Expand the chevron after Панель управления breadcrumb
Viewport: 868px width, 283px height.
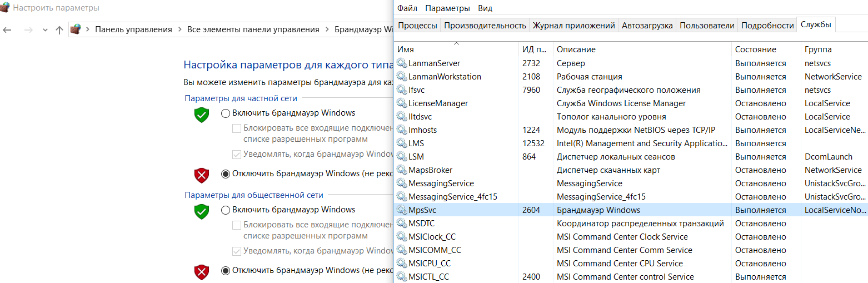179,30
